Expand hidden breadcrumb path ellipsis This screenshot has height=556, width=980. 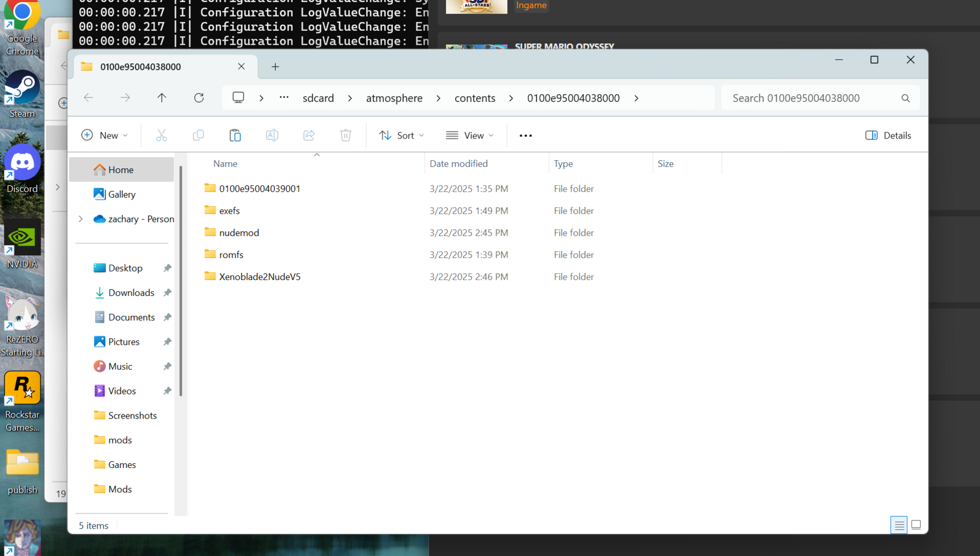coord(284,98)
